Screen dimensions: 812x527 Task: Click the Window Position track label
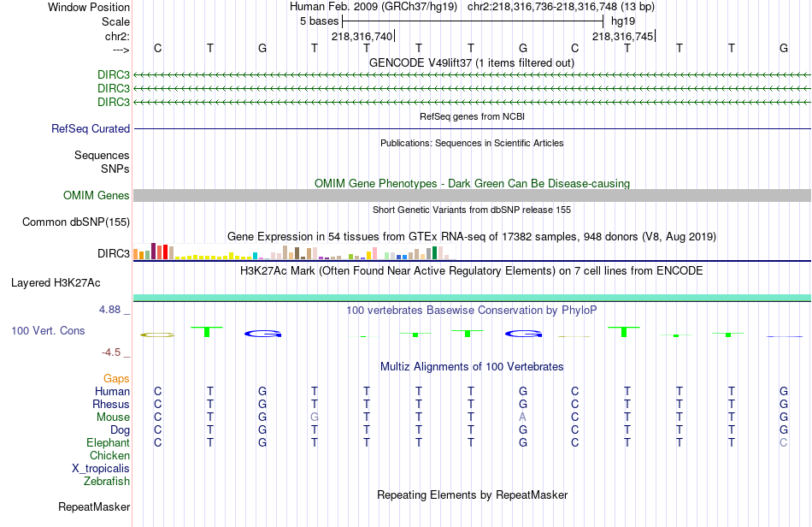(89, 7)
